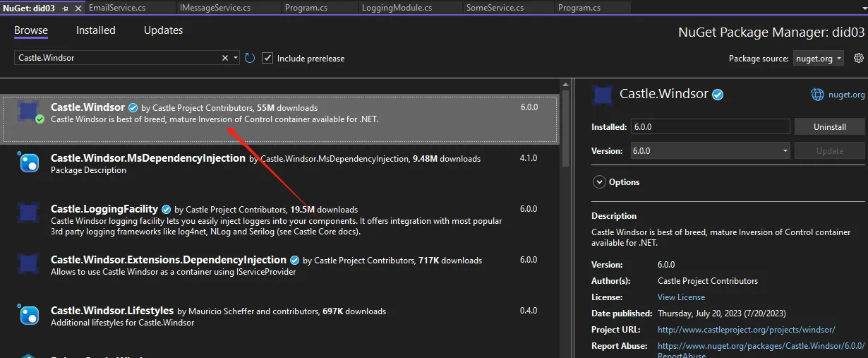Click the Castle.Windsor.Extensions.DependencyInjection package icon
868x358 pixels.
coord(28,264)
